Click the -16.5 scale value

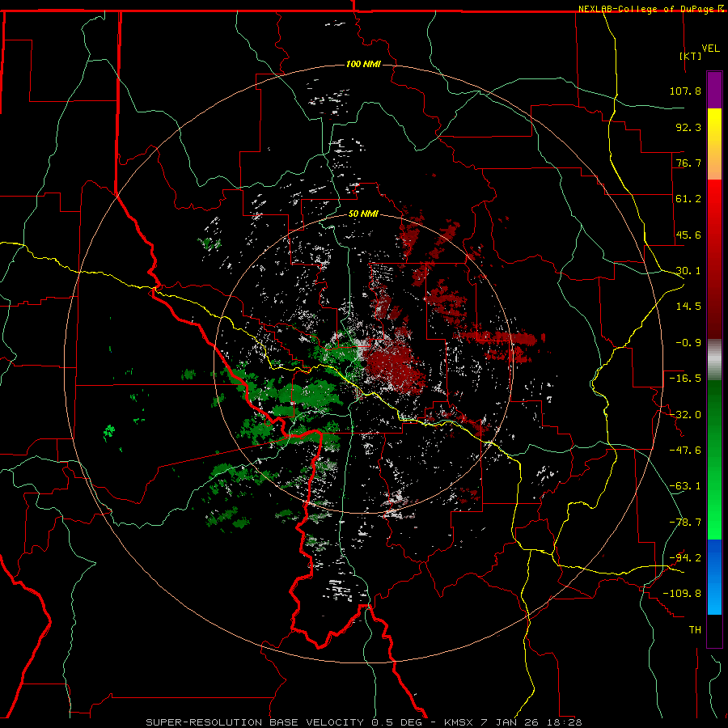pyautogui.click(x=685, y=379)
